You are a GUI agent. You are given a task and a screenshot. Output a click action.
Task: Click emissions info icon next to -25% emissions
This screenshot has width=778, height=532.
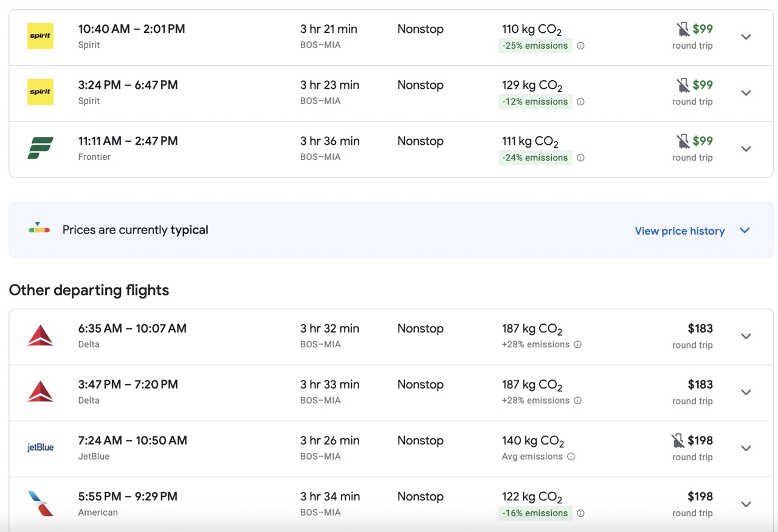[x=580, y=46]
